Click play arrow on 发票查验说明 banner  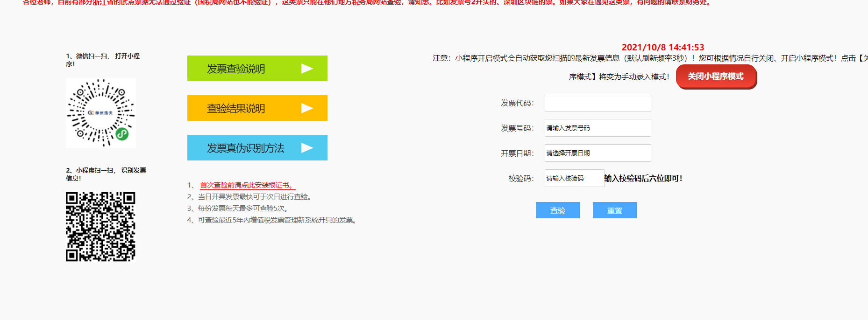point(307,69)
